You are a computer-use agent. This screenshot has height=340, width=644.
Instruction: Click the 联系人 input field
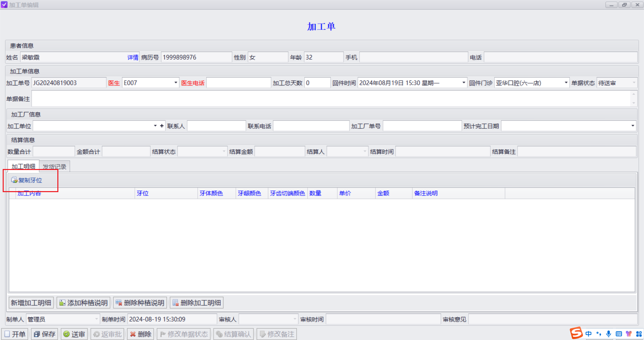point(216,126)
